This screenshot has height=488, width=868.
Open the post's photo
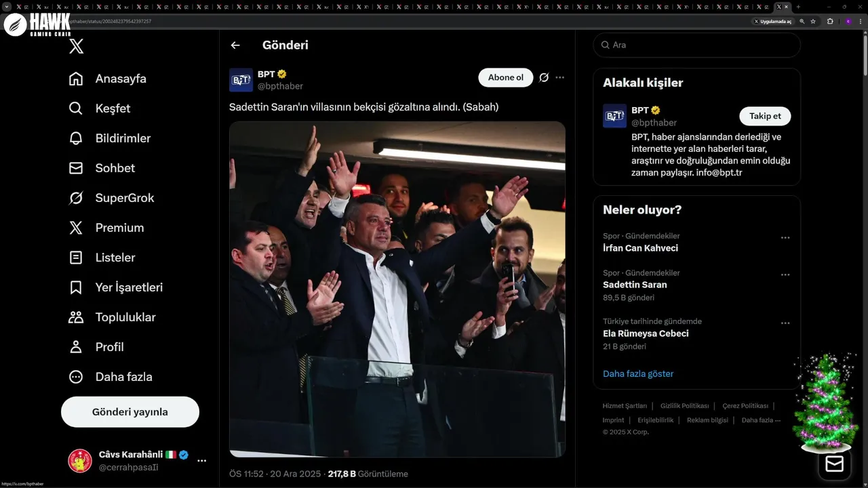(x=397, y=289)
